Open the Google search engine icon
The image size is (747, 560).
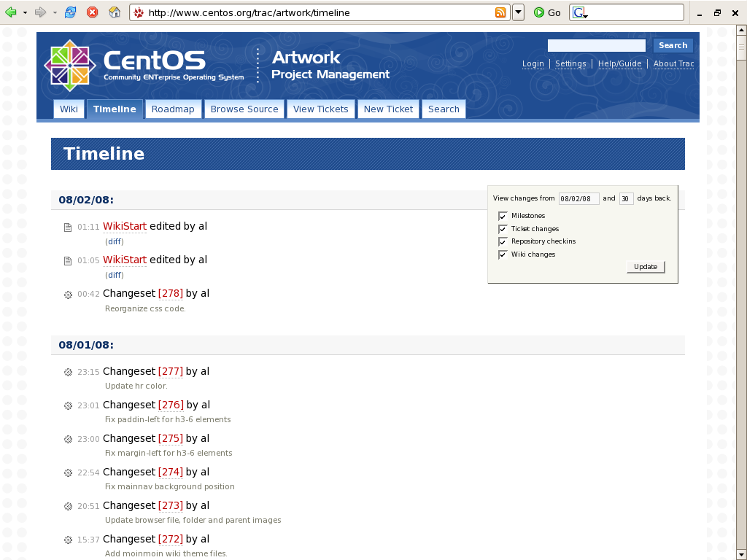(x=579, y=13)
